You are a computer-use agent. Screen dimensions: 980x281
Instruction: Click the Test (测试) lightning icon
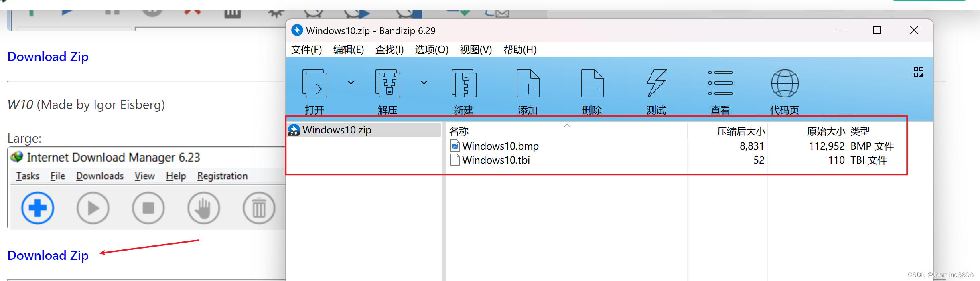(x=656, y=83)
